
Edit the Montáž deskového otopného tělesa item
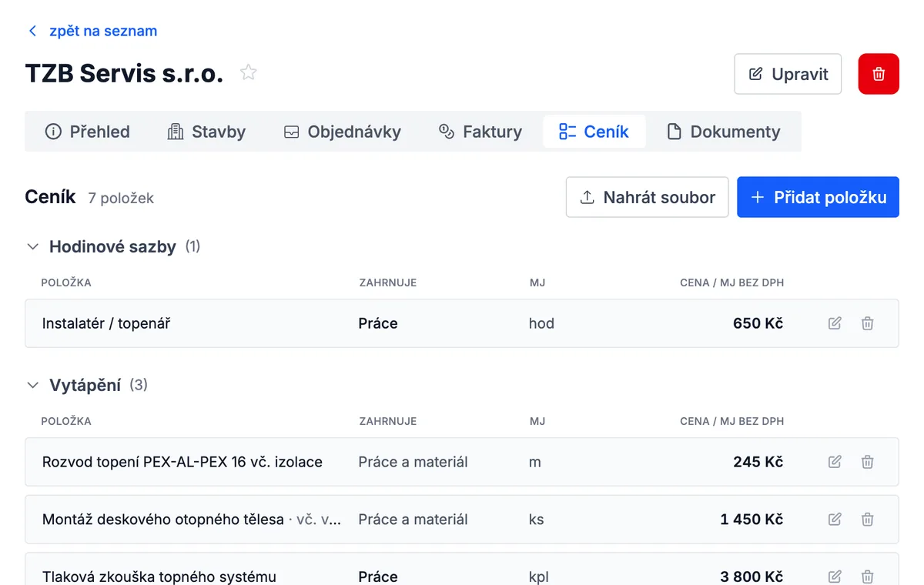tap(835, 520)
